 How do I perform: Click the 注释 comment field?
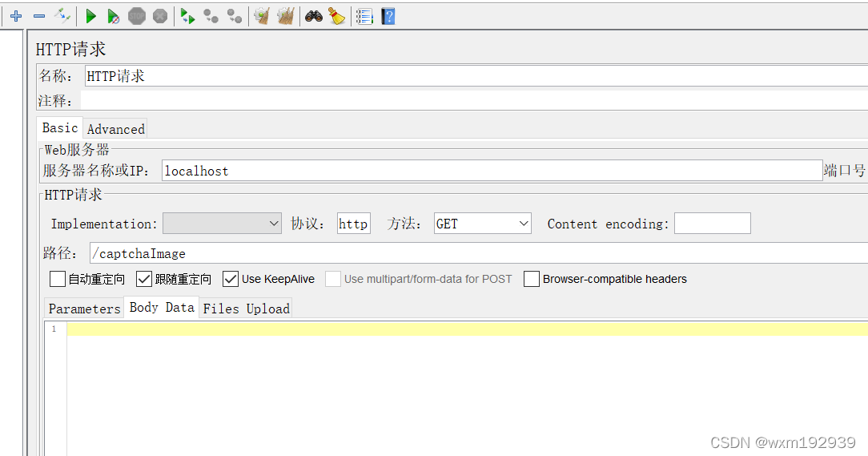[x=474, y=100]
